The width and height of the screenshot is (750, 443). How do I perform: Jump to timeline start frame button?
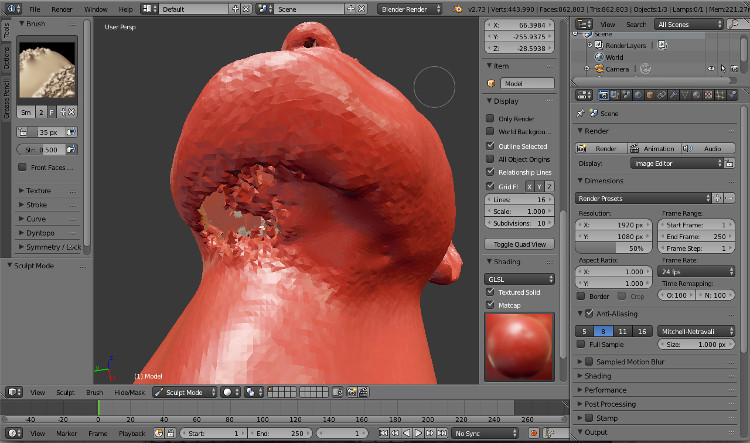click(384, 433)
